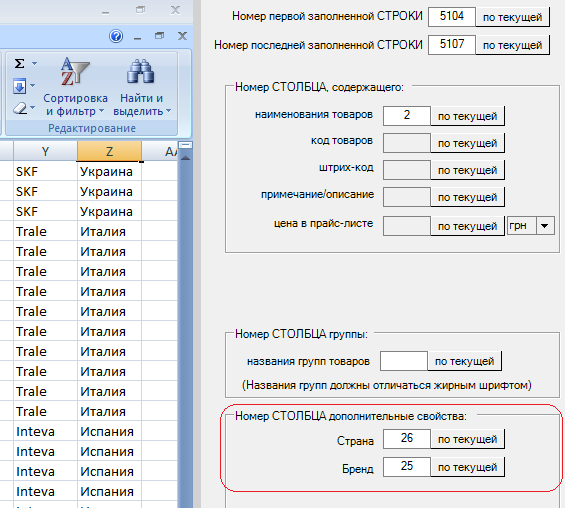This screenshot has height=508, width=565.
Task: Open the грн currency dropdown
Action: point(545,226)
